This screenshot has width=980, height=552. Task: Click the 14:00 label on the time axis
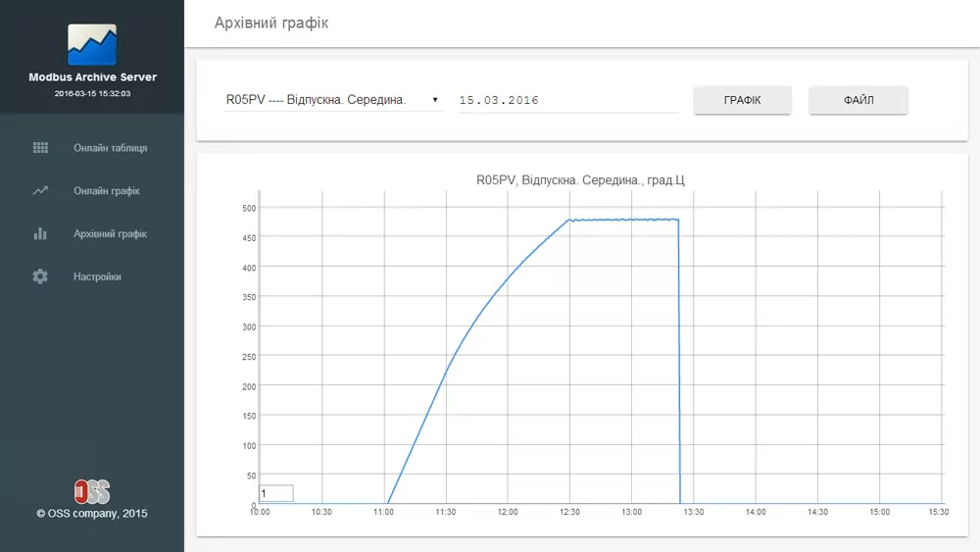point(755,512)
